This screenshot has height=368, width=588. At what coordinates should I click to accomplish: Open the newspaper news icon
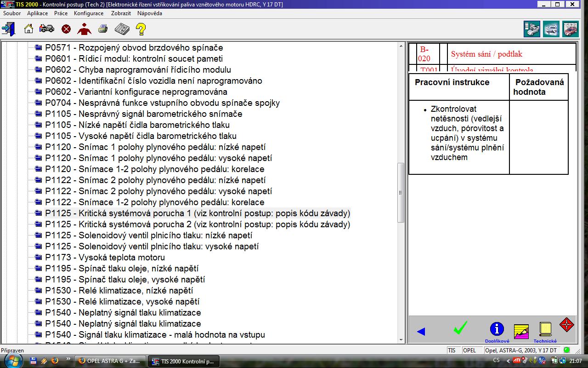pos(122,29)
